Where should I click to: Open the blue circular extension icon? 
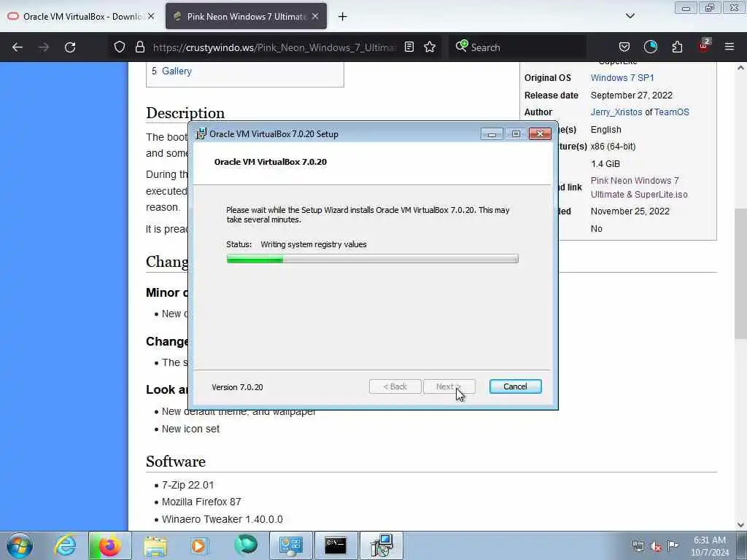pyautogui.click(x=650, y=47)
